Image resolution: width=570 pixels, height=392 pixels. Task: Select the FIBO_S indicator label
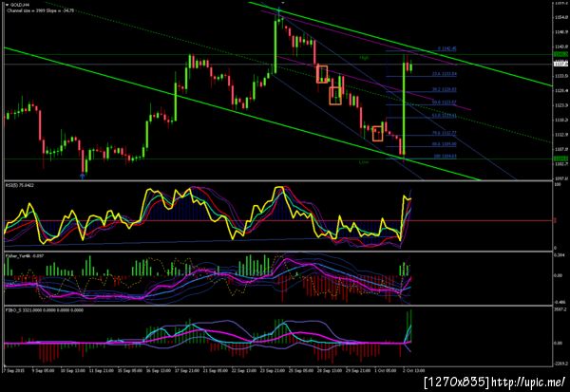(44, 310)
